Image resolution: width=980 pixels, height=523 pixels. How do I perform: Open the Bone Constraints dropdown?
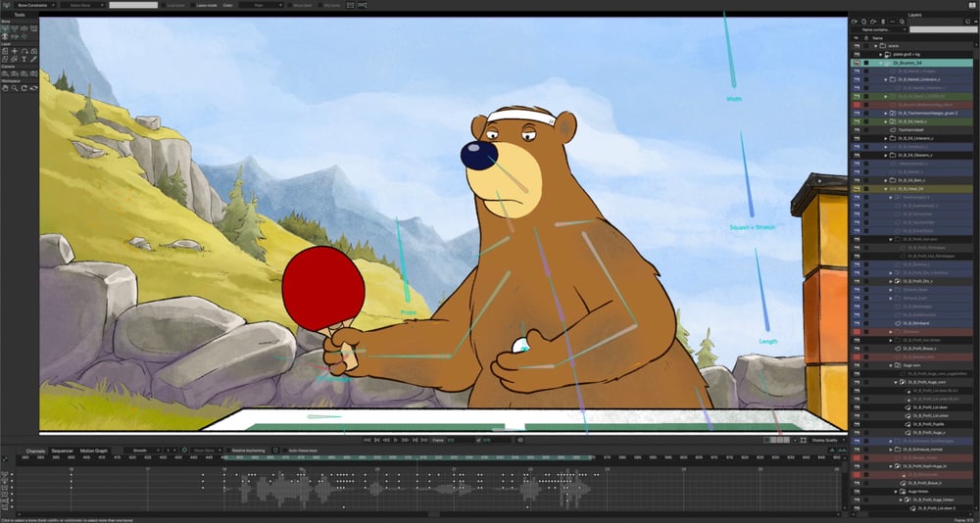[x=36, y=5]
